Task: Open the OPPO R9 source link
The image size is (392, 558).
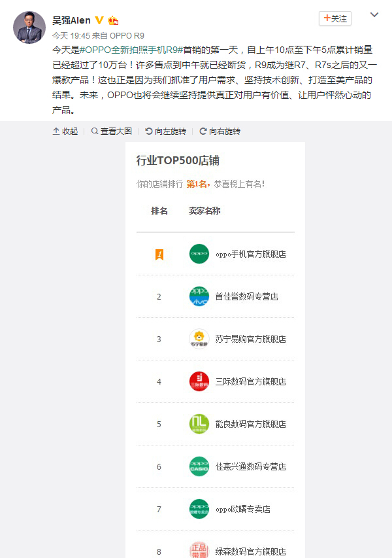Action: click(x=127, y=35)
